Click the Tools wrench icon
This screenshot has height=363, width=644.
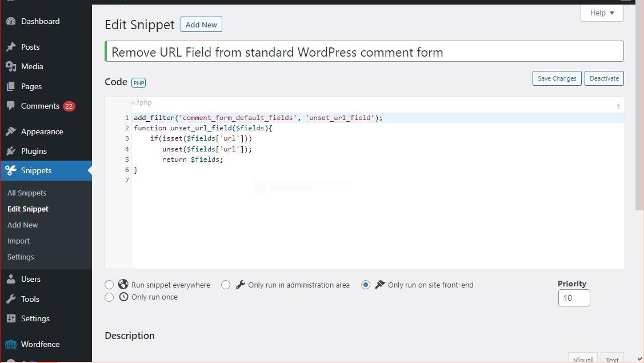coord(11,299)
